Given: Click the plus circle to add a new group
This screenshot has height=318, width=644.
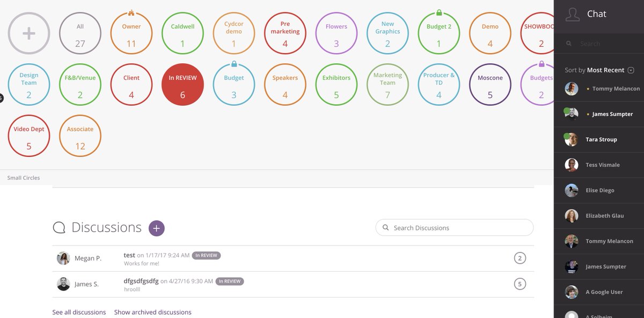Looking at the screenshot, I should click(x=28, y=33).
